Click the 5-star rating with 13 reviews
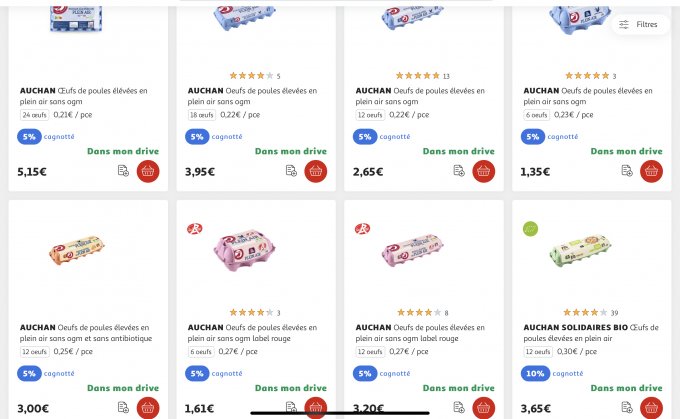 click(418, 76)
